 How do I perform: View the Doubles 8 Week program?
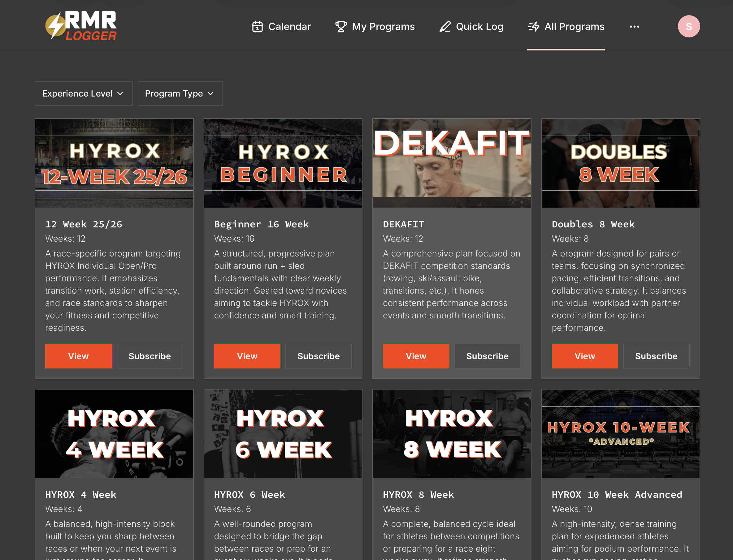click(x=585, y=356)
